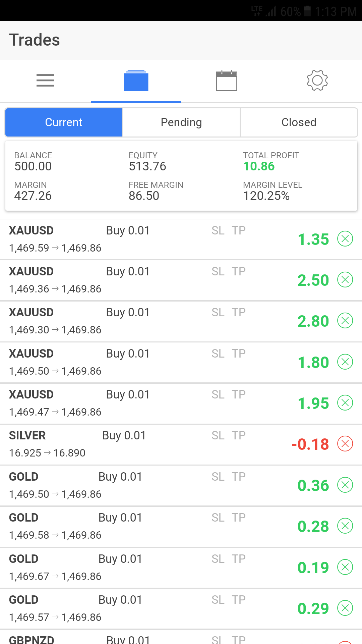This screenshot has height=644, width=362.
Task: Open the hamburger menu icon
Action: click(x=45, y=80)
